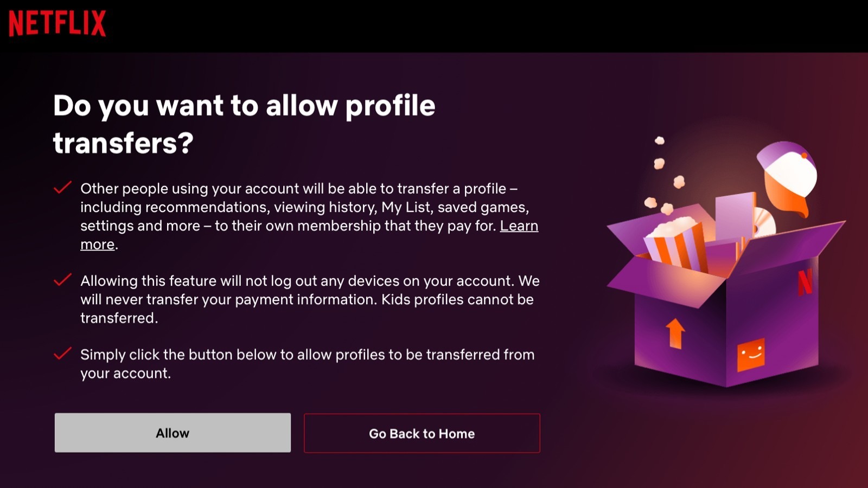Click the red checkmark beside the first bullet
Viewport: 868px width, 488px height.
tap(61, 188)
